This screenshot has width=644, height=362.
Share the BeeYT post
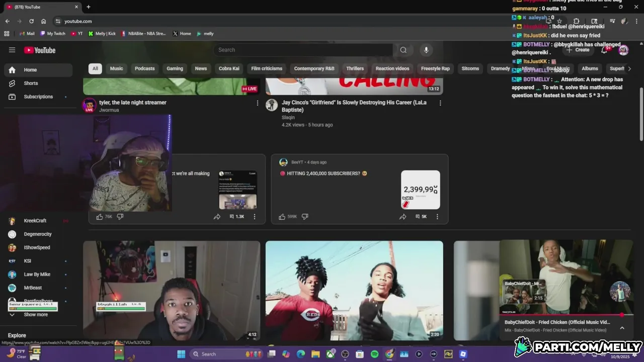coord(403,217)
